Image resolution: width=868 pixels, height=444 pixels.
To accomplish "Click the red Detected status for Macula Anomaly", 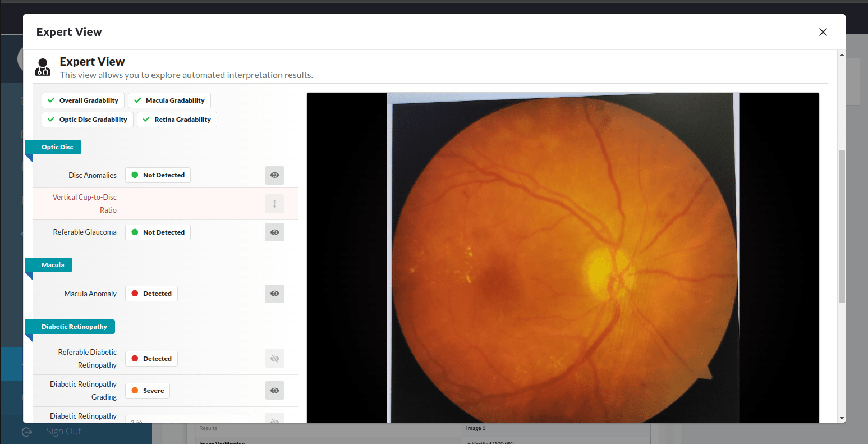I will tap(151, 294).
